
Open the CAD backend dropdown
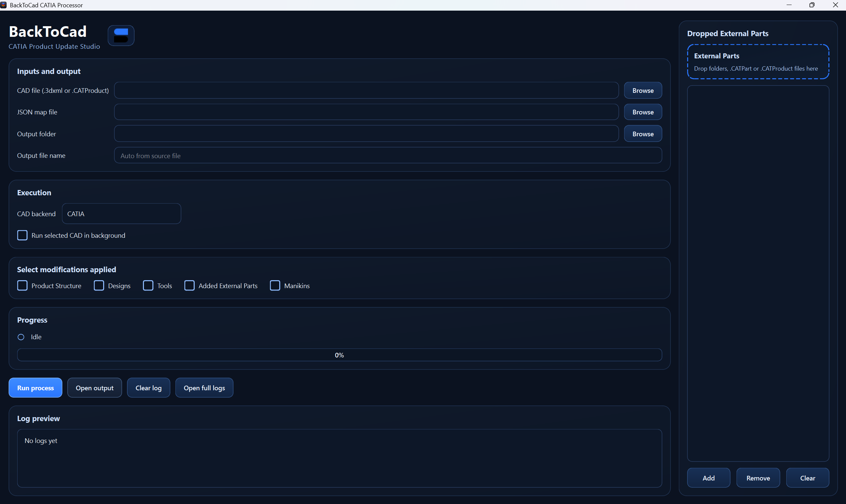coord(121,214)
